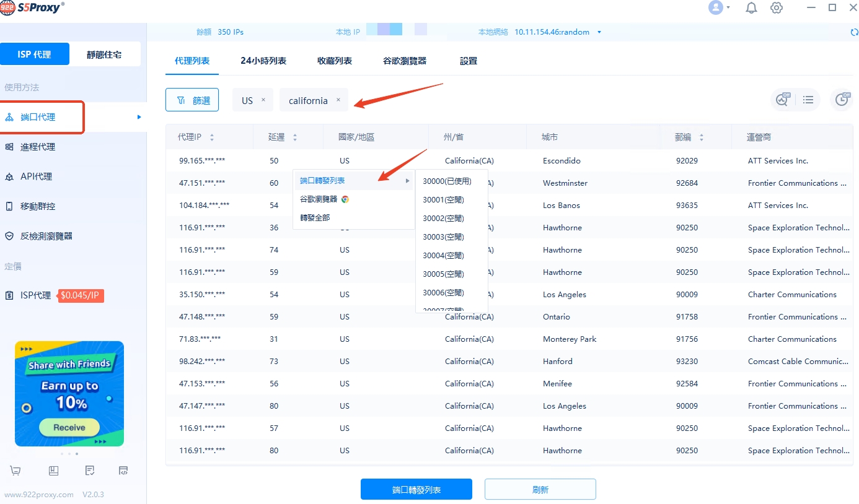Click the blue 端口轉發列表 button at bottom
The image size is (859, 504).
[x=416, y=489]
